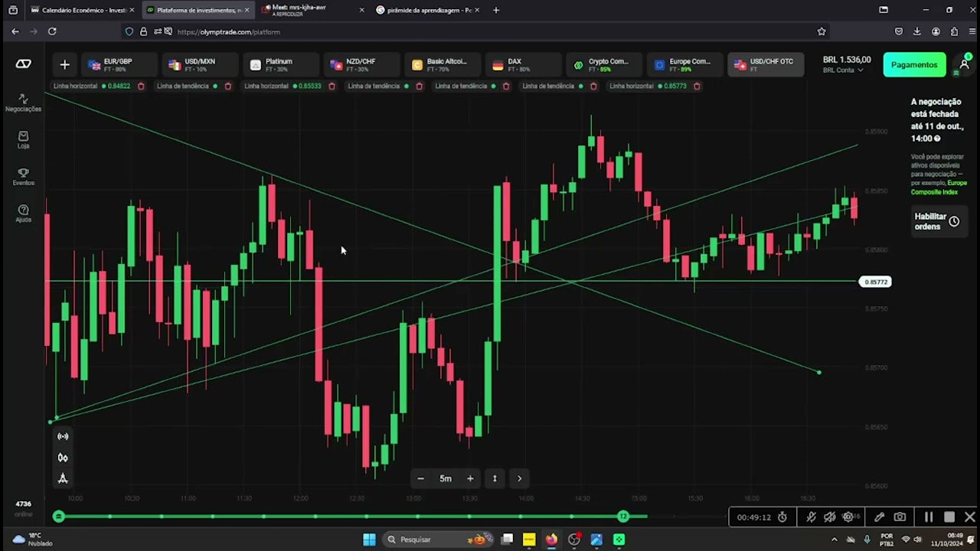Screen dimensions: 980x551
Task: Click the browser address bar URL
Action: tap(228, 32)
